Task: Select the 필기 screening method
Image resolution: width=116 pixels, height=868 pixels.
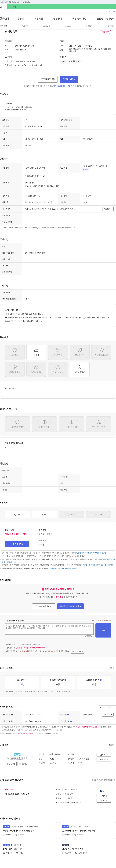Action: point(72,515)
